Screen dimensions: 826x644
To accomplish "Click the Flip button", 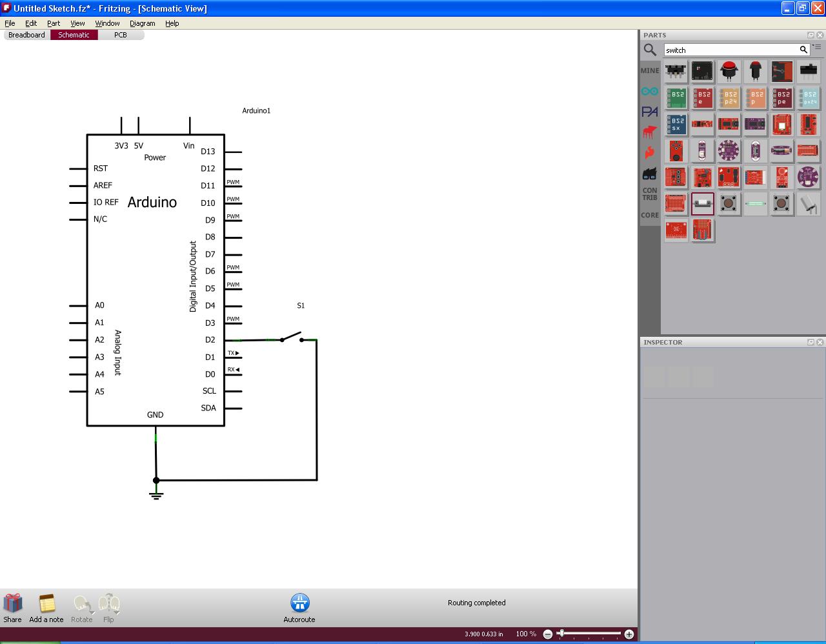I will [108, 609].
